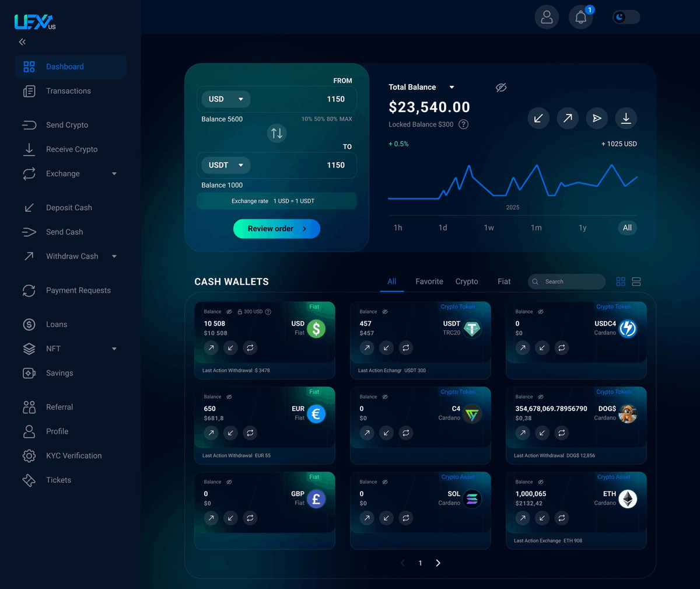Click USD wallet dollar coin icon
Viewport: 700px width, 589px height.
coord(316,329)
